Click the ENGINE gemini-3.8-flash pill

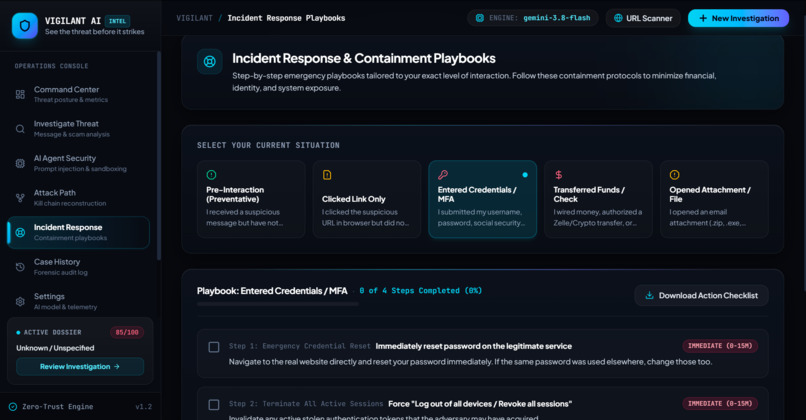pos(533,18)
